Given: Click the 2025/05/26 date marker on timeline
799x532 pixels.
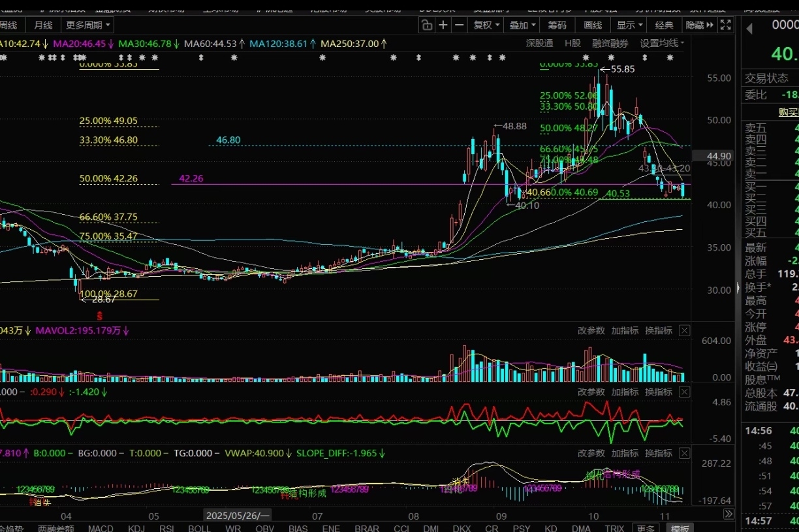Looking at the screenshot, I should 237,514.
